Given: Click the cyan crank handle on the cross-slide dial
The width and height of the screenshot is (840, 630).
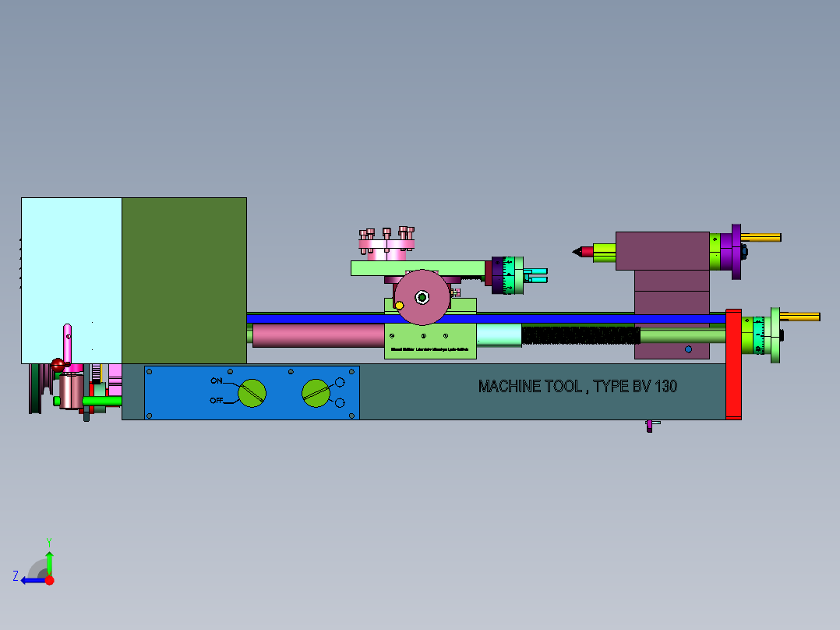Looking at the screenshot, I should (x=536, y=275).
